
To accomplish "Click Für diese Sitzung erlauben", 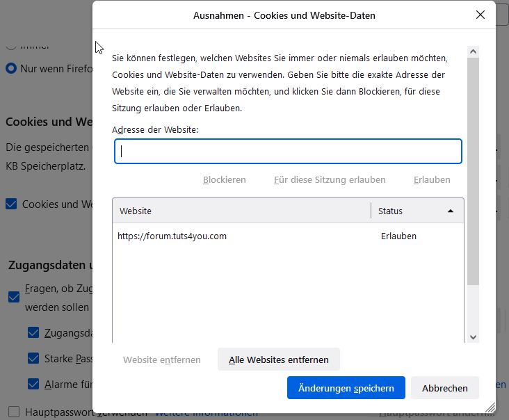I will coord(330,179).
